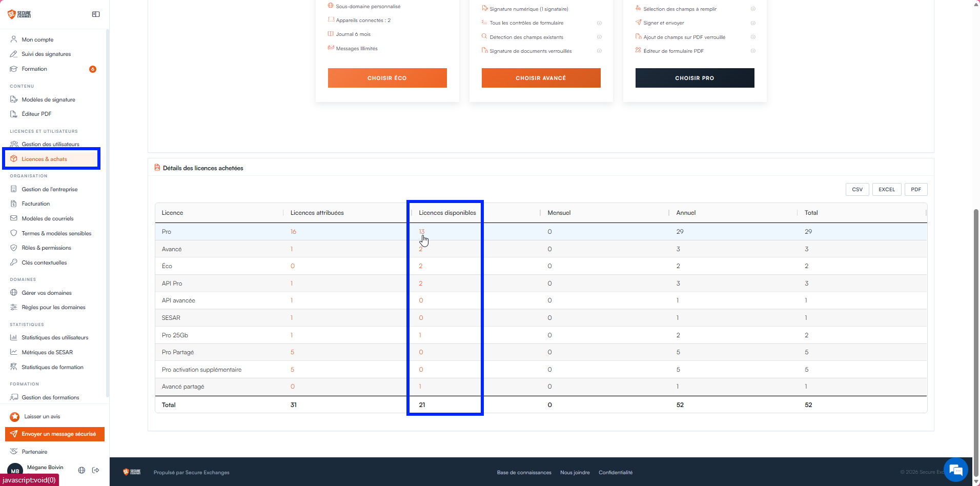Viewport: 980px width, 486px height.
Task: Export table as EXCEL
Action: click(887, 189)
